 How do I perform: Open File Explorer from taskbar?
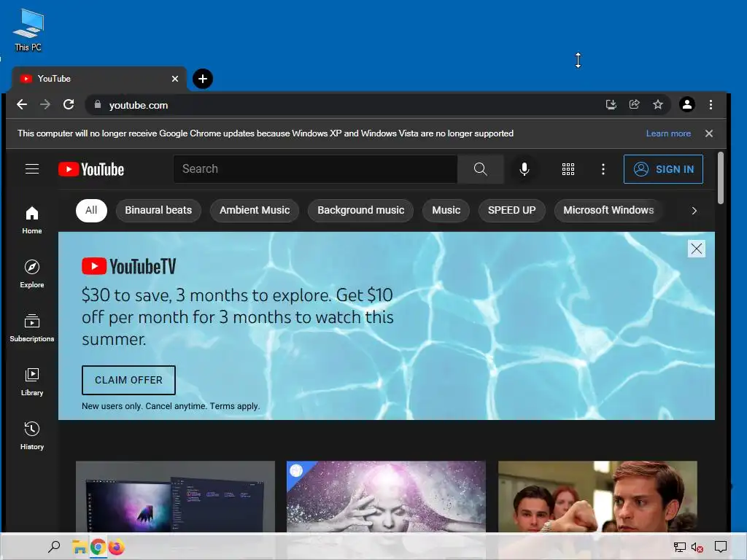79,547
